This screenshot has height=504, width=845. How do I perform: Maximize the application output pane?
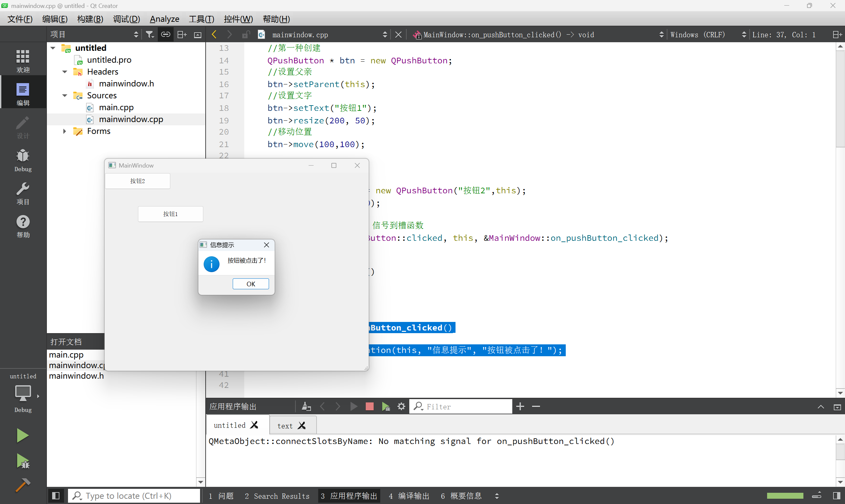click(x=837, y=407)
